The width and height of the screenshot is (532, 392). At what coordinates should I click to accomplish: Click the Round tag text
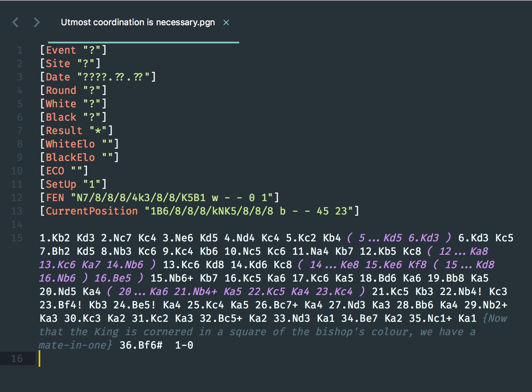click(61, 90)
